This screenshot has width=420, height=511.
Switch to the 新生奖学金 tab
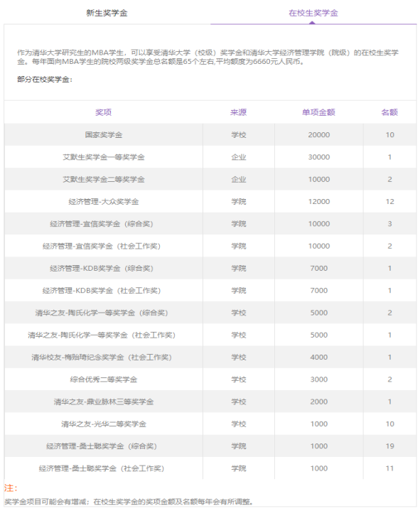coord(107,13)
